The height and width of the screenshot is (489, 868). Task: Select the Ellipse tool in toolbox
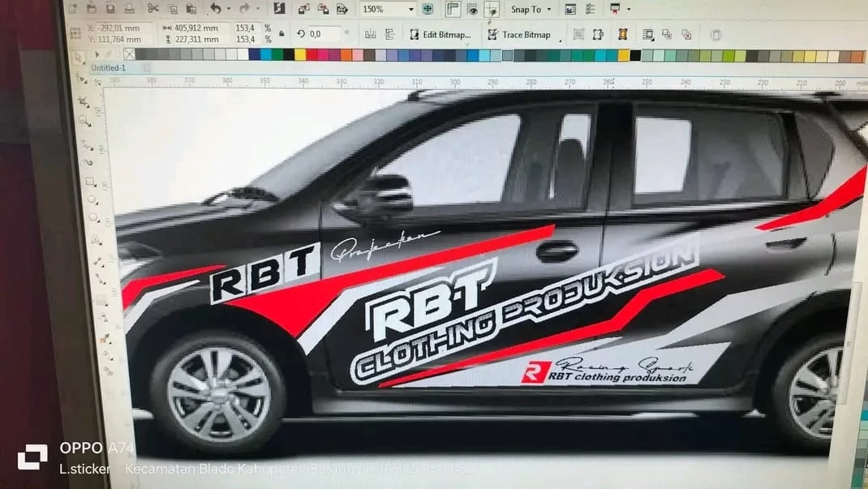pyautogui.click(x=92, y=199)
